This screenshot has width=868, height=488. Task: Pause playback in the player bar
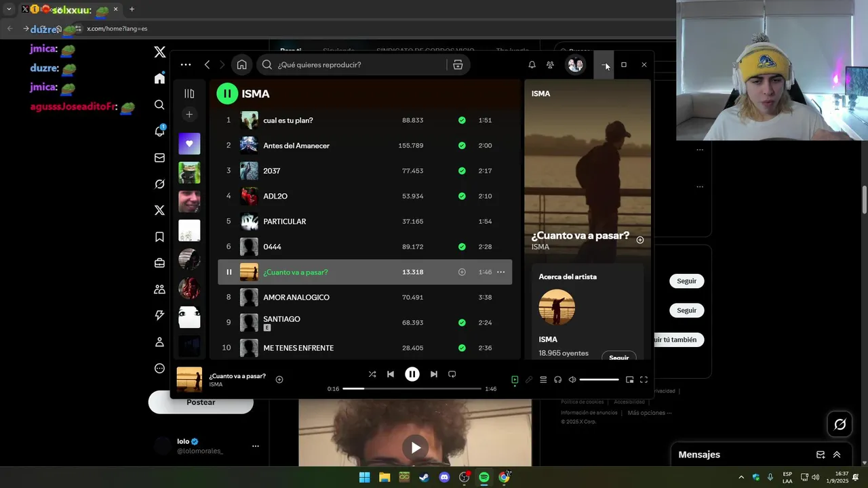click(x=412, y=374)
